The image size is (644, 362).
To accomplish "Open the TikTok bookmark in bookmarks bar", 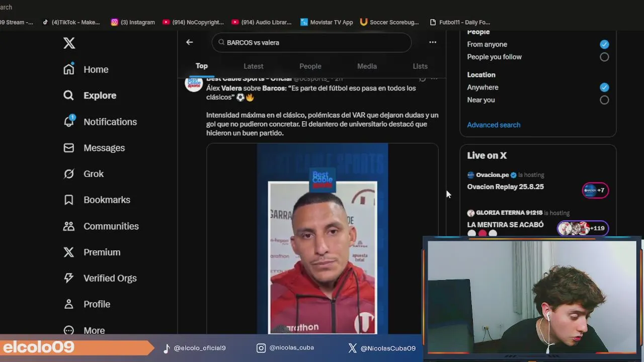I will point(71,22).
